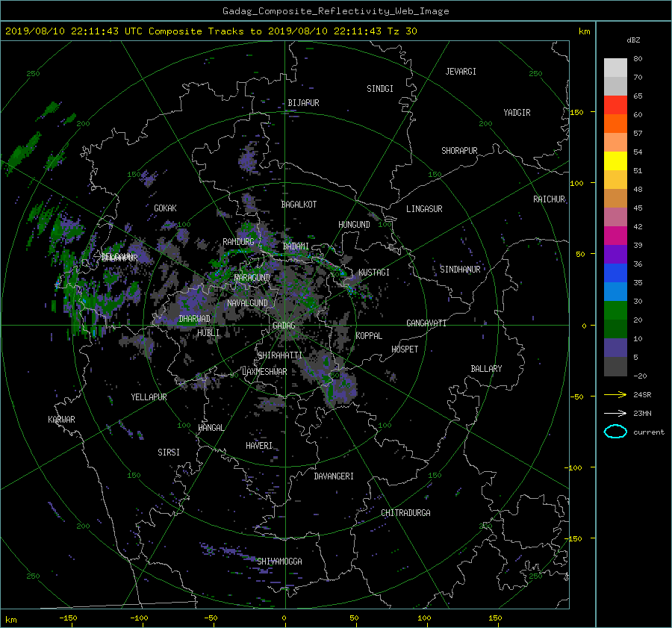Click the 150 km right-axis tick label
The height and width of the screenshot is (628, 672).
point(576,112)
